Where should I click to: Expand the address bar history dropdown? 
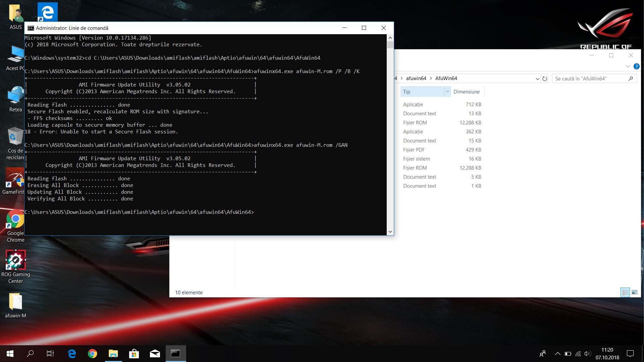coord(537,79)
